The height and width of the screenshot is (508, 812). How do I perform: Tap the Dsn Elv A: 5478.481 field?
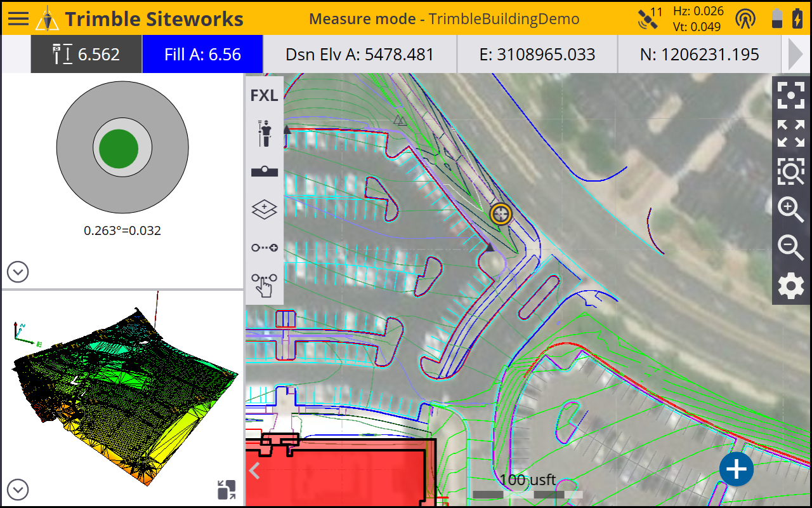pyautogui.click(x=360, y=55)
